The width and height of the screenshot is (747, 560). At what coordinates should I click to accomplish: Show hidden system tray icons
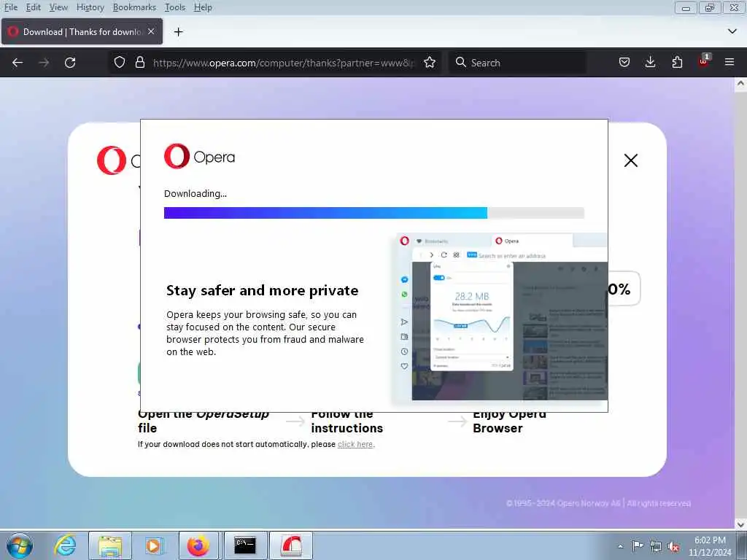pyautogui.click(x=620, y=546)
